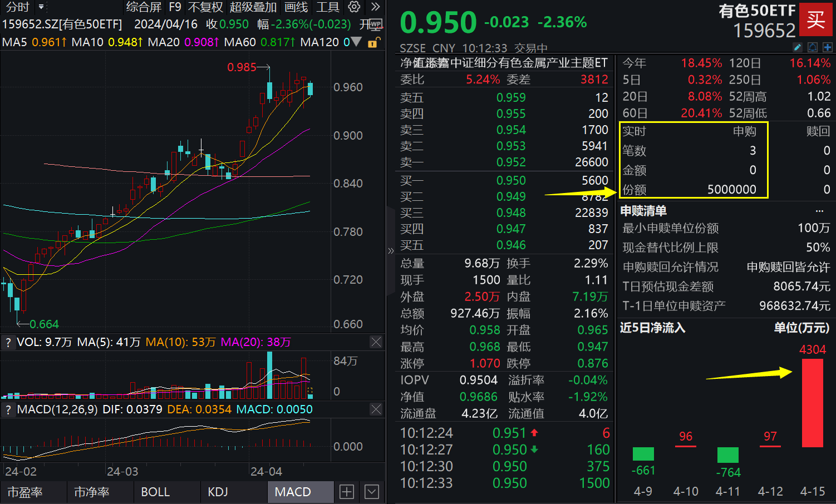Click the 24-03 date axis label

pyautogui.click(x=122, y=471)
